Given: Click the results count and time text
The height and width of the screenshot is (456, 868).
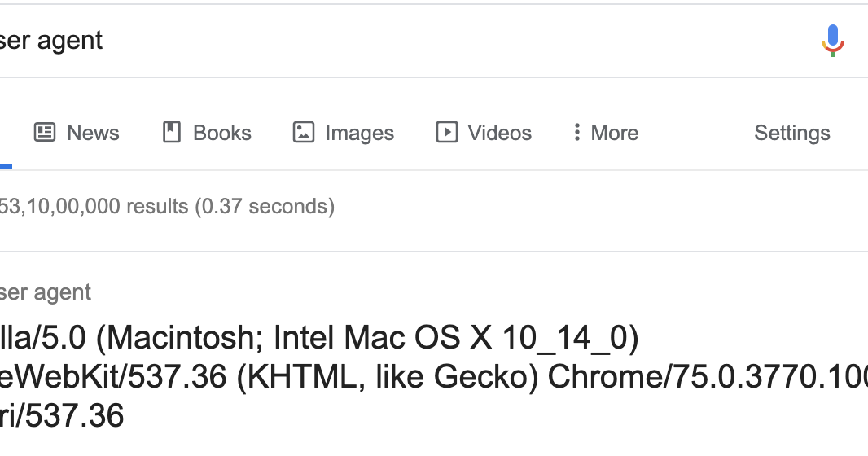Looking at the screenshot, I should coord(167,206).
